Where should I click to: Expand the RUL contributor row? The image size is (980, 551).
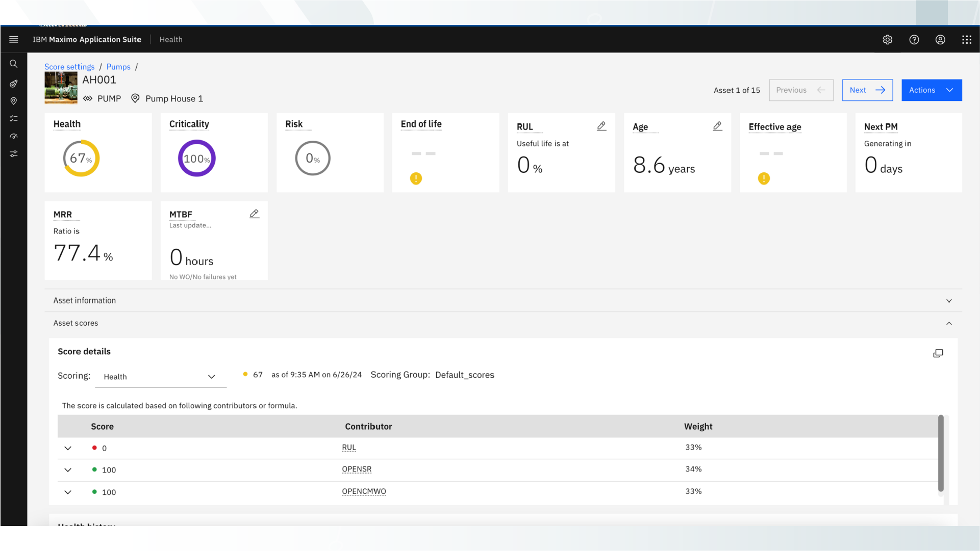point(68,448)
